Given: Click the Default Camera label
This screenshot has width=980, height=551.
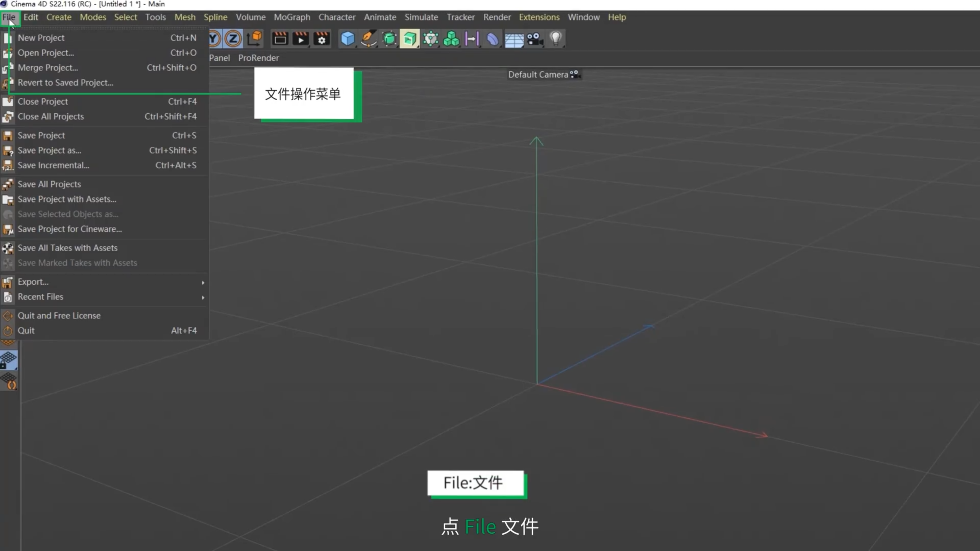Looking at the screenshot, I should pyautogui.click(x=538, y=74).
